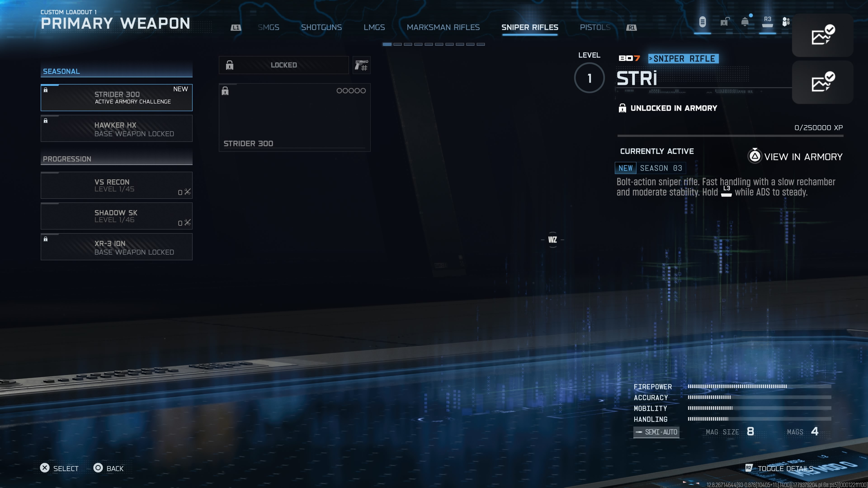Click the Custom Loadout 1 label
Viewport: 868px width, 488px height.
click(68, 12)
